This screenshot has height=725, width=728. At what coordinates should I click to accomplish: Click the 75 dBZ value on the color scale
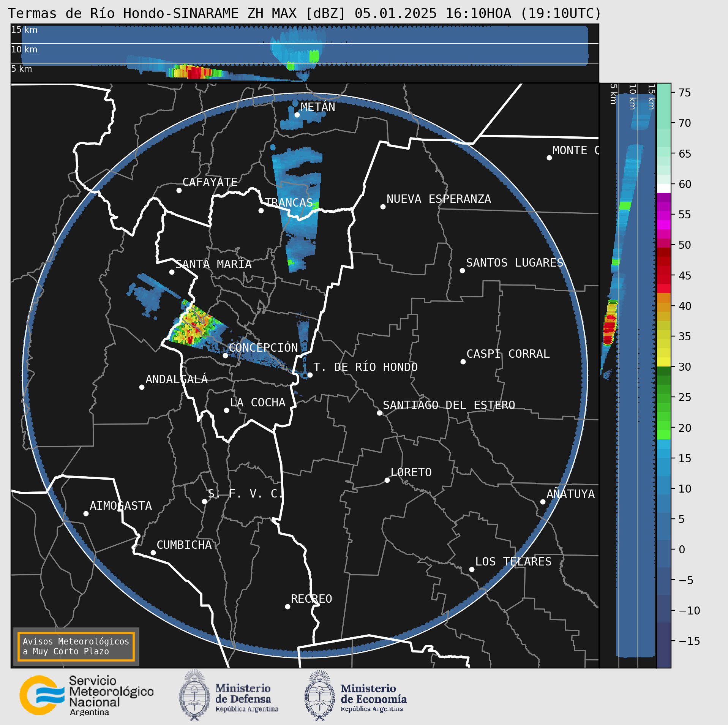point(685,93)
